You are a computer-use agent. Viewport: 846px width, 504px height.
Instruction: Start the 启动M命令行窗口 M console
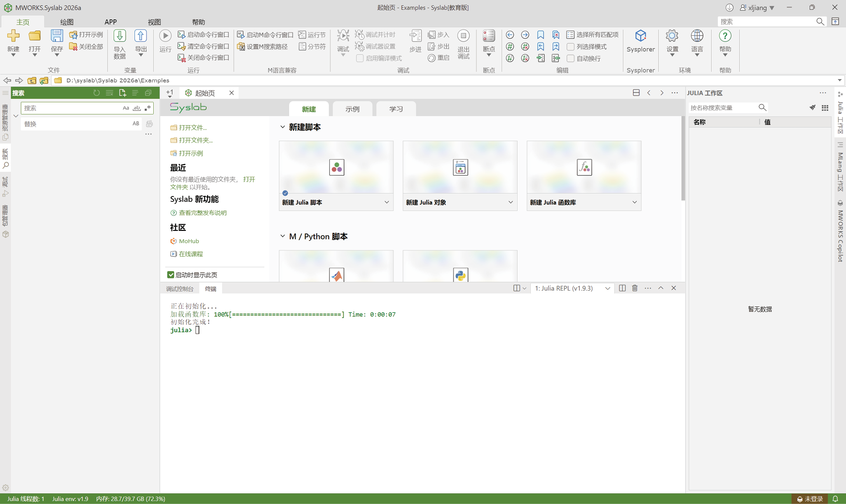coord(265,35)
